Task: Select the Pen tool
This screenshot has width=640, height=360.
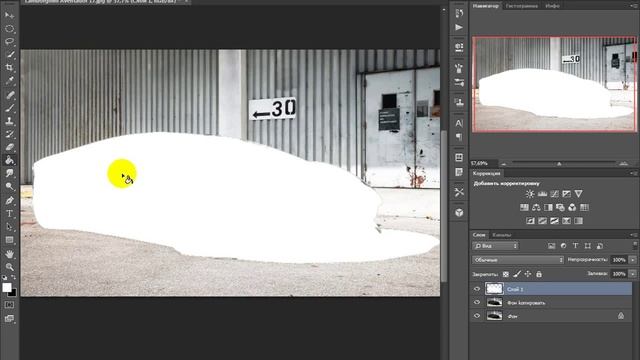Action: 9,200
